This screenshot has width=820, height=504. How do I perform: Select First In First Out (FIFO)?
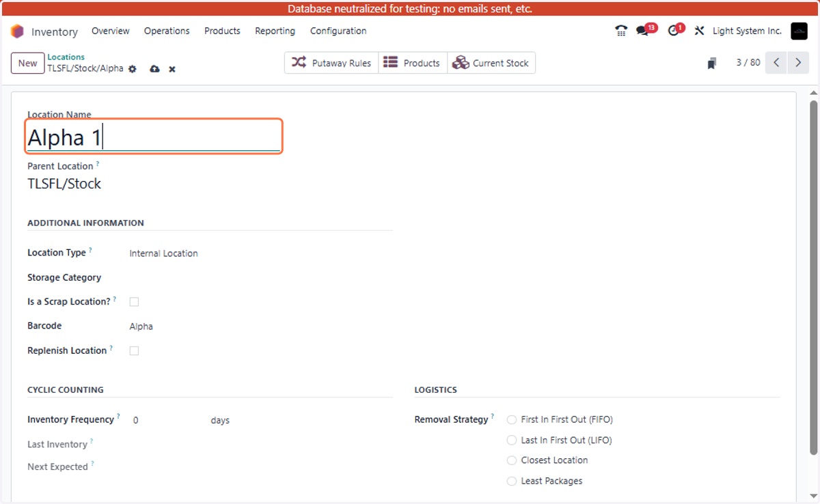coord(512,420)
